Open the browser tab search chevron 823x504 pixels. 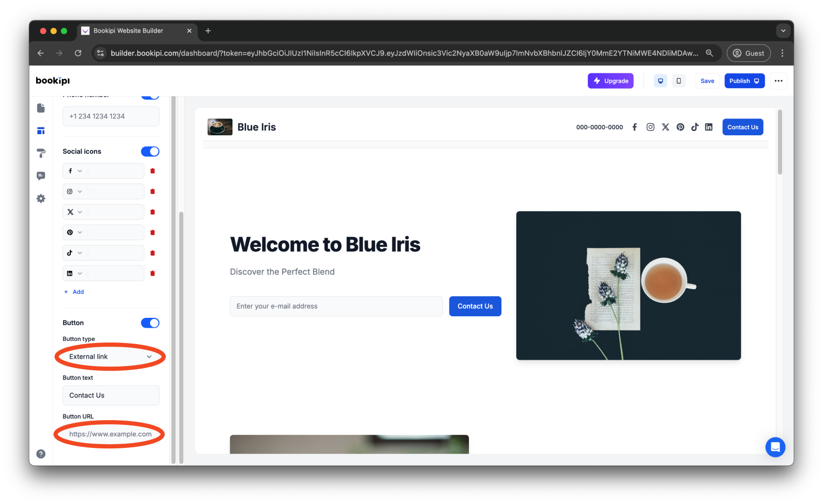point(783,30)
